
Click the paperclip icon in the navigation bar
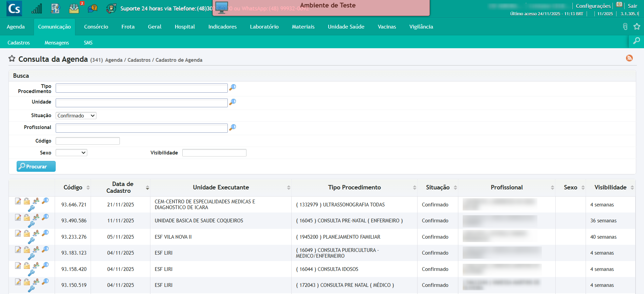(x=625, y=26)
